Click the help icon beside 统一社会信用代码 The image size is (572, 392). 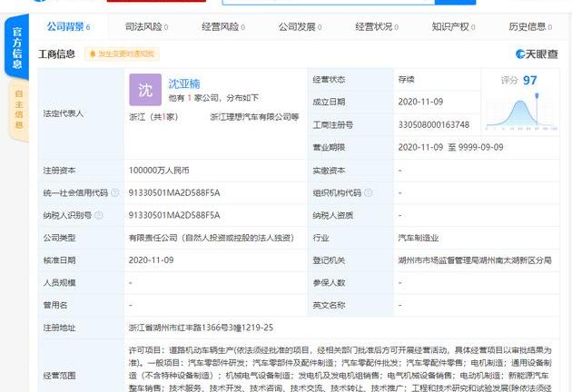click(115, 192)
